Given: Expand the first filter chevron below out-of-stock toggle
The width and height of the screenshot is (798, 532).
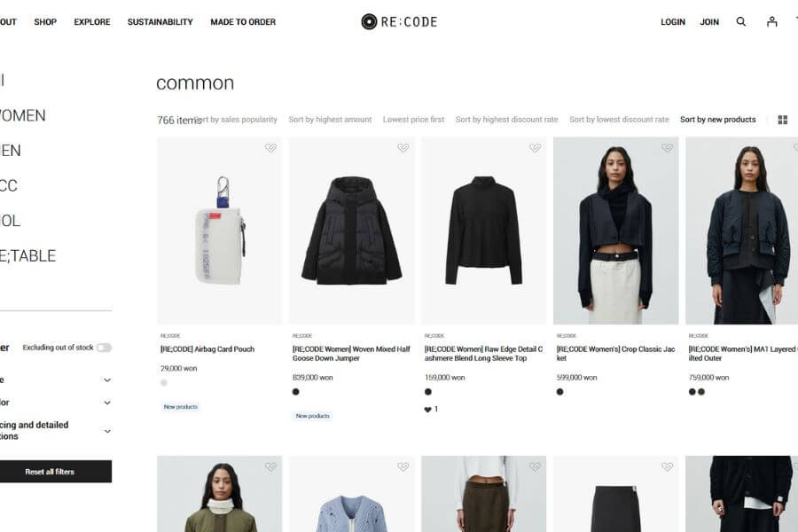Looking at the screenshot, I should pos(107,380).
